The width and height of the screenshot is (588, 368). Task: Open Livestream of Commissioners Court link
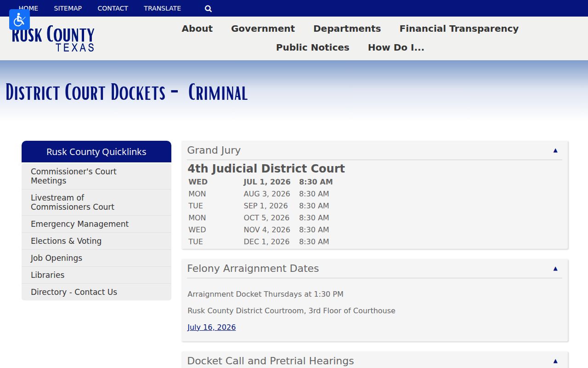pyautogui.click(x=96, y=202)
